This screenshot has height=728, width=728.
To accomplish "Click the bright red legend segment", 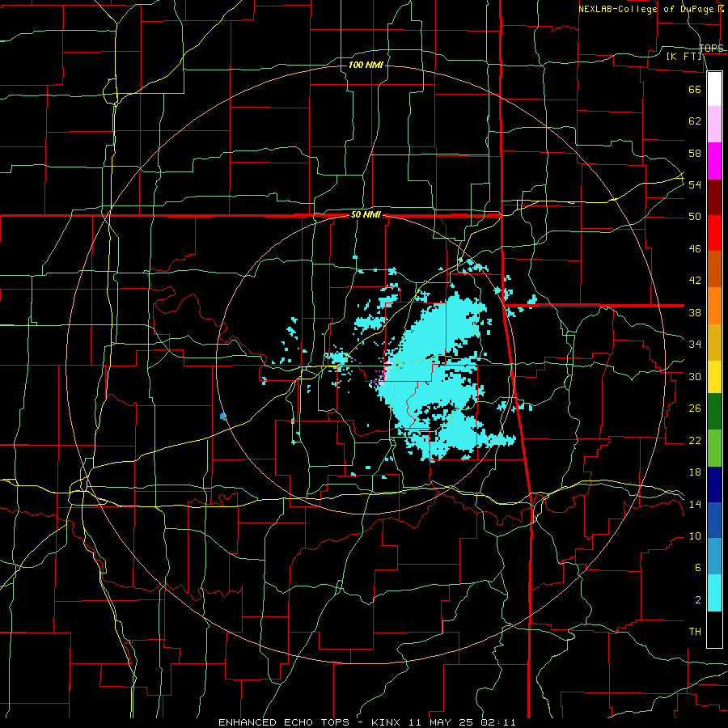I will (x=714, y=233).
